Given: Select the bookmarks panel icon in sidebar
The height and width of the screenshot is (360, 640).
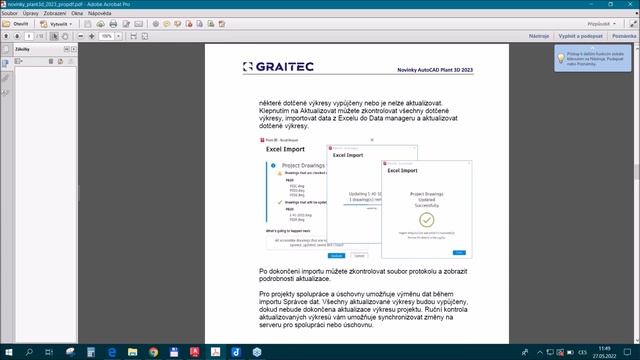Looking at the screenshot, I should pyautogui.click(x=6, y=64).
